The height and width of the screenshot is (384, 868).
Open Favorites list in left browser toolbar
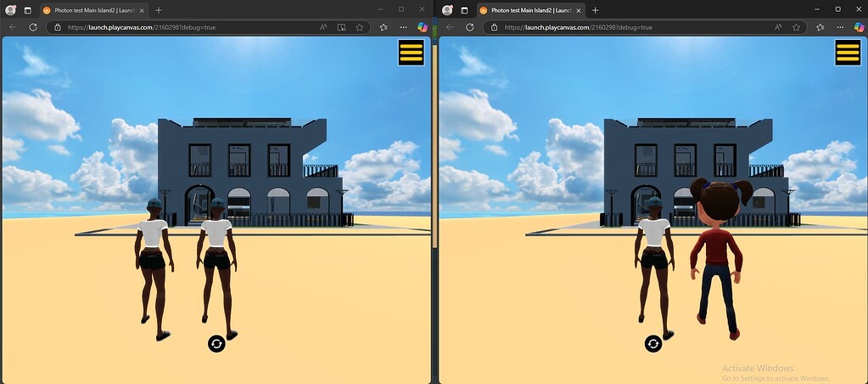coord(383,27)
